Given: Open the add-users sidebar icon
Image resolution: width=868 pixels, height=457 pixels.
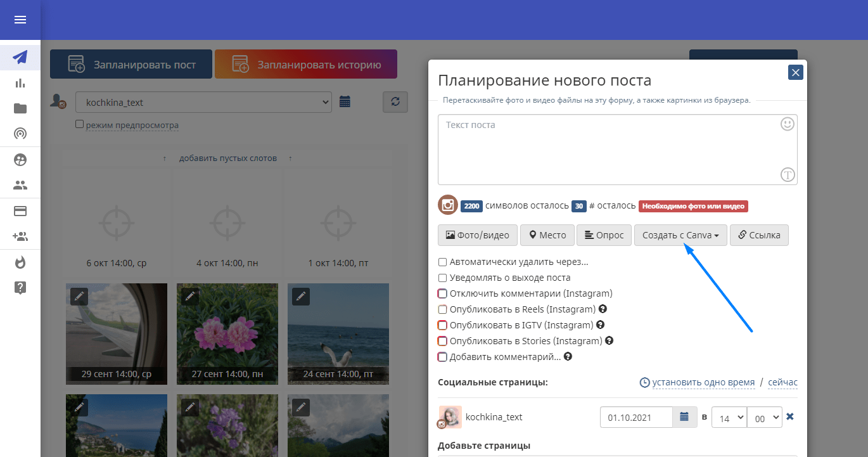Looking at the screenshot, I should click(20, 236).
